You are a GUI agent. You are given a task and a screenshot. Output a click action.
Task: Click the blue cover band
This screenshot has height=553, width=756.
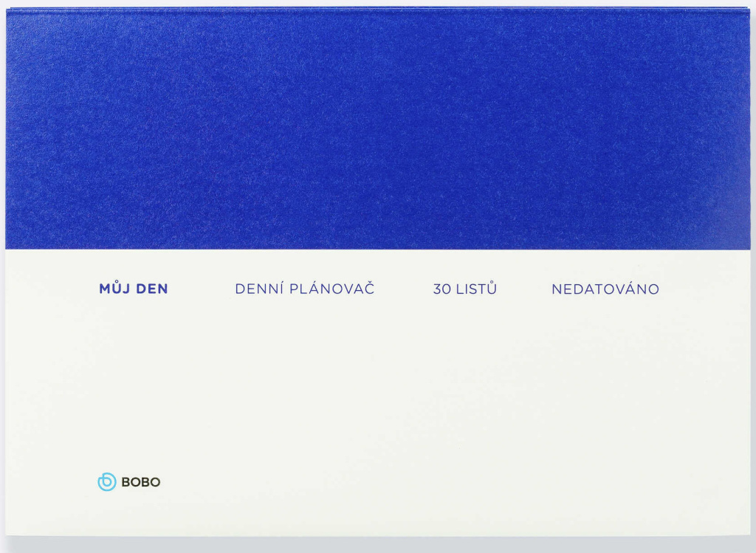coord(378,129)
